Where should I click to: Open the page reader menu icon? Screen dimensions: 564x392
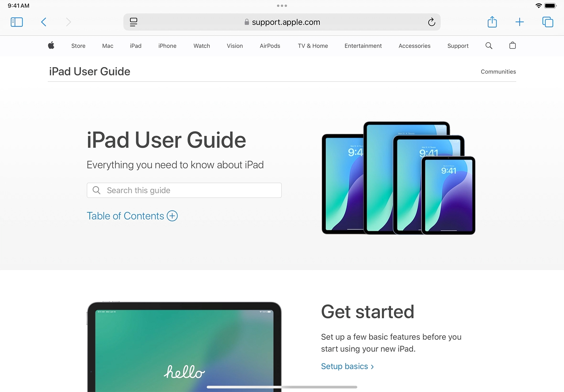click(x=133, y=22)
